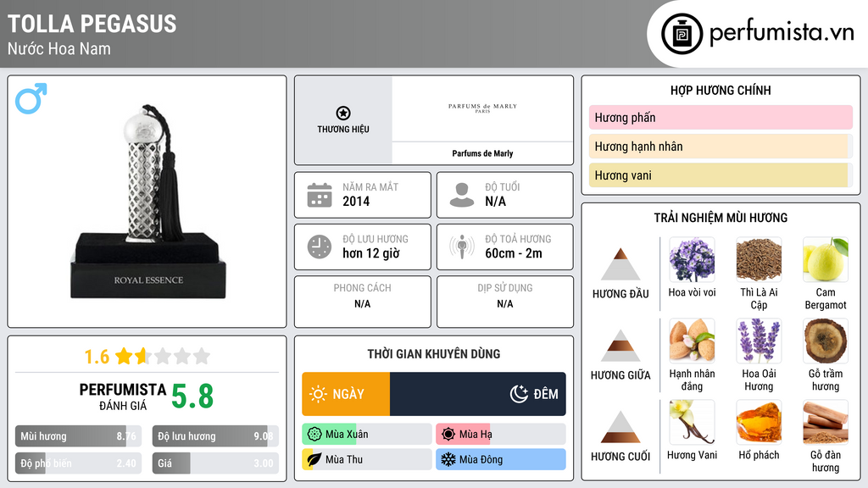Select the Hoa Oải Hương lavender note
The image size is (868, 488).
(x=759, y=341)
